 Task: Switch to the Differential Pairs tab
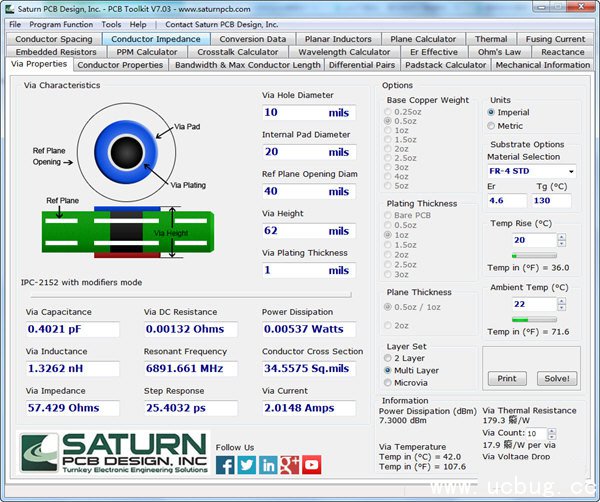tap(362, 65)
